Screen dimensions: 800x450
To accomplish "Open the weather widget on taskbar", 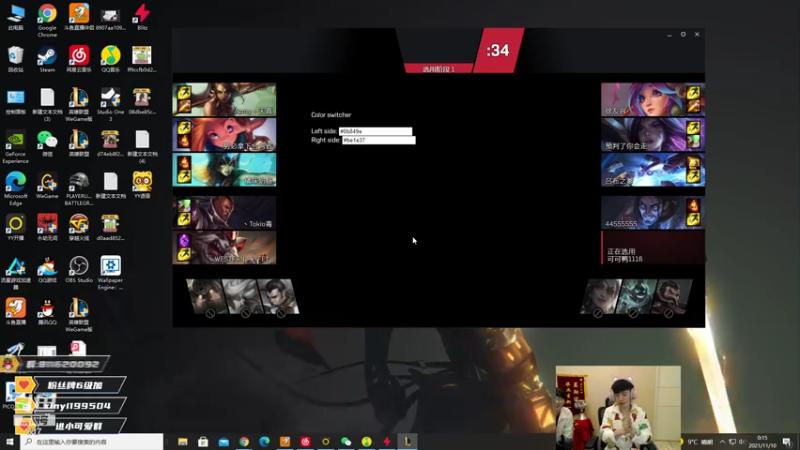I will (697, 441).
